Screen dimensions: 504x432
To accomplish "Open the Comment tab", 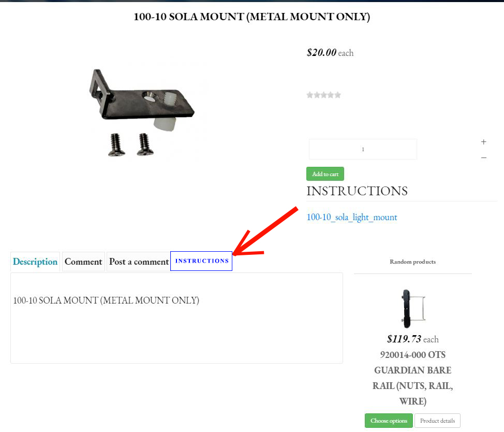I will (x=83, y=262).
